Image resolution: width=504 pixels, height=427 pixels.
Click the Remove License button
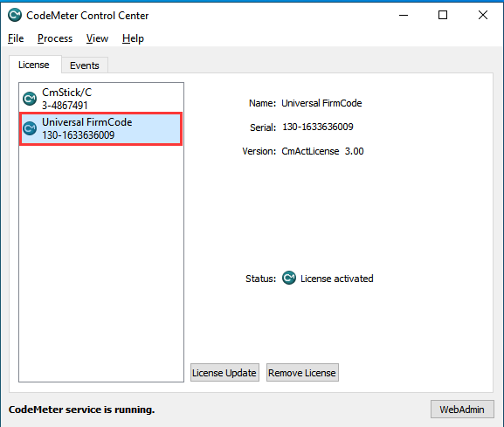click(302, 373)
